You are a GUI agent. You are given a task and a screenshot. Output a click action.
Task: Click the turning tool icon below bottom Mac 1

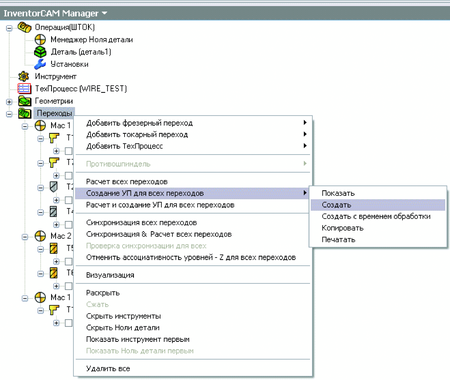coord(54,310)
